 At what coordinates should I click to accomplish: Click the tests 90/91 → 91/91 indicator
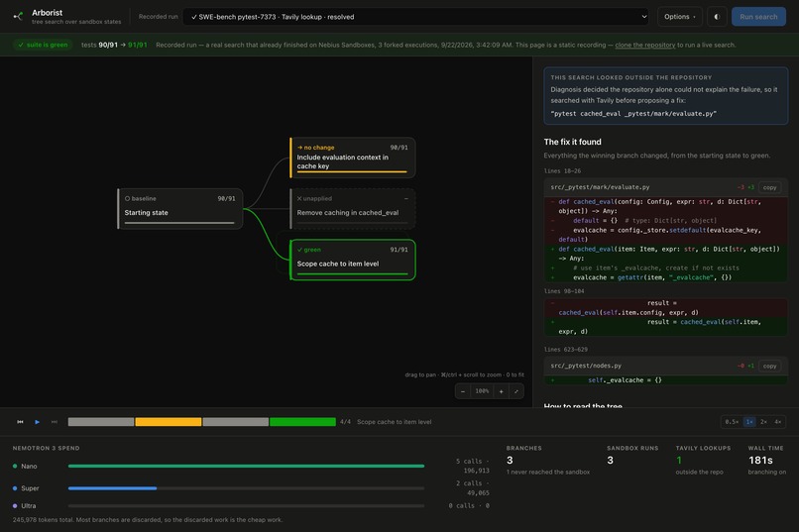[x=114, y=45]
